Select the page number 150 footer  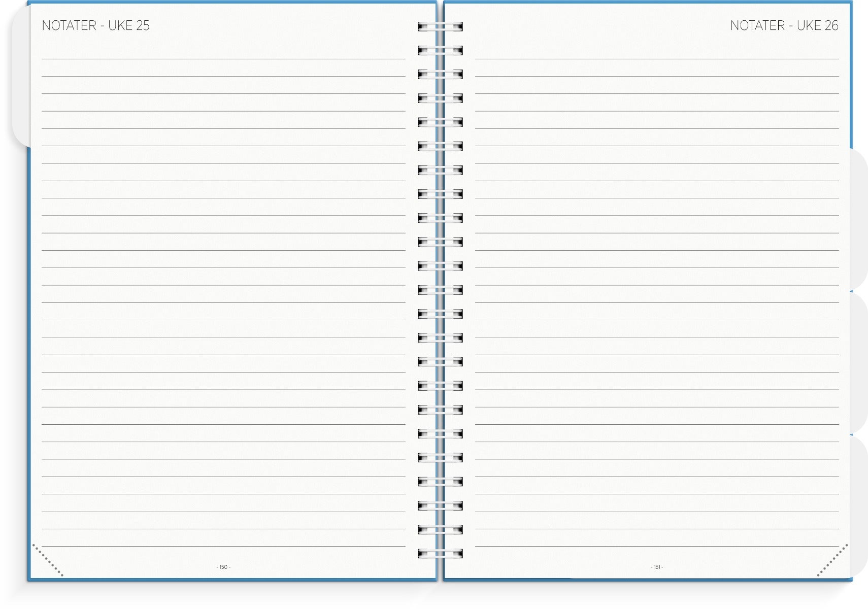tap(223, 567)
